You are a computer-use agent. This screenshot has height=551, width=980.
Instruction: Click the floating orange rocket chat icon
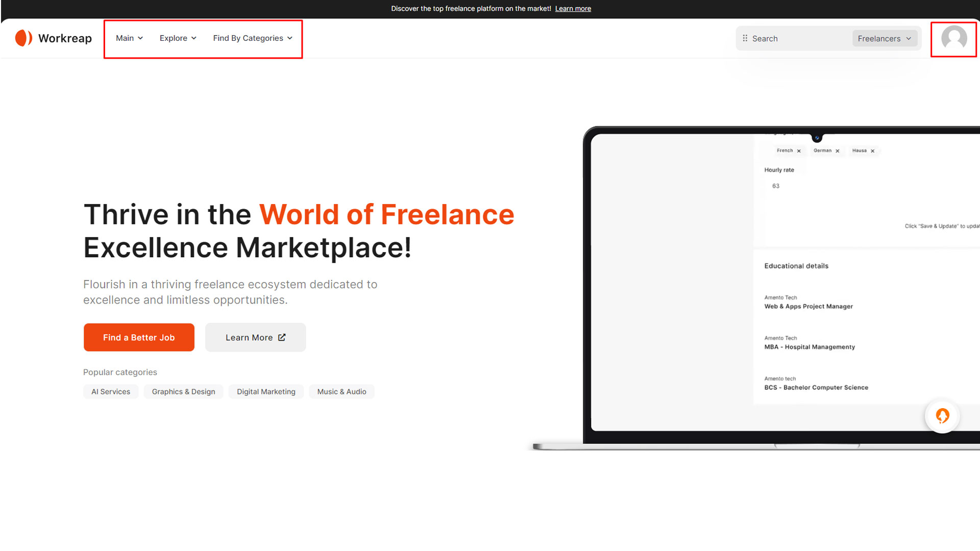(942, 416)
